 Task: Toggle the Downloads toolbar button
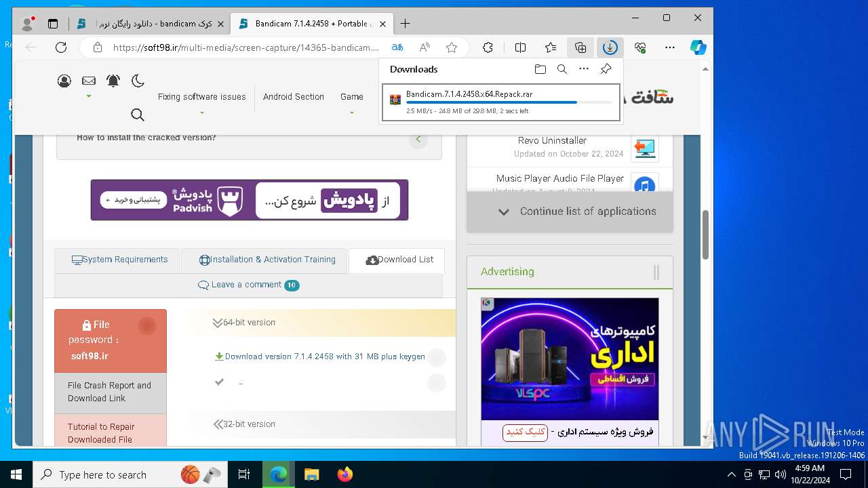coord(610,47)
